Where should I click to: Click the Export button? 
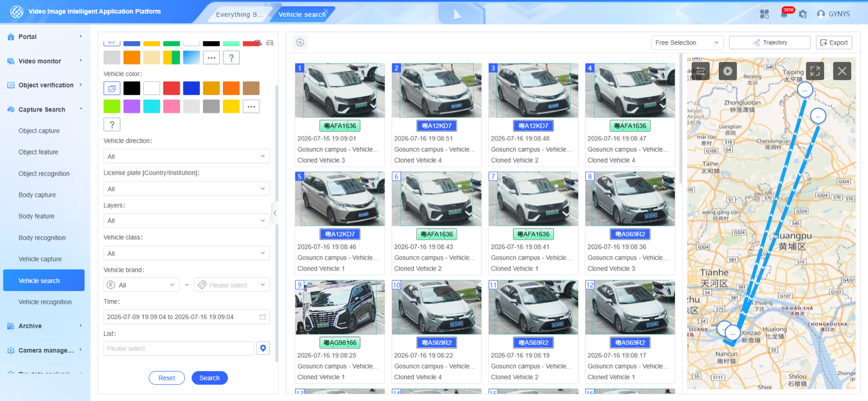click(834, 42)
